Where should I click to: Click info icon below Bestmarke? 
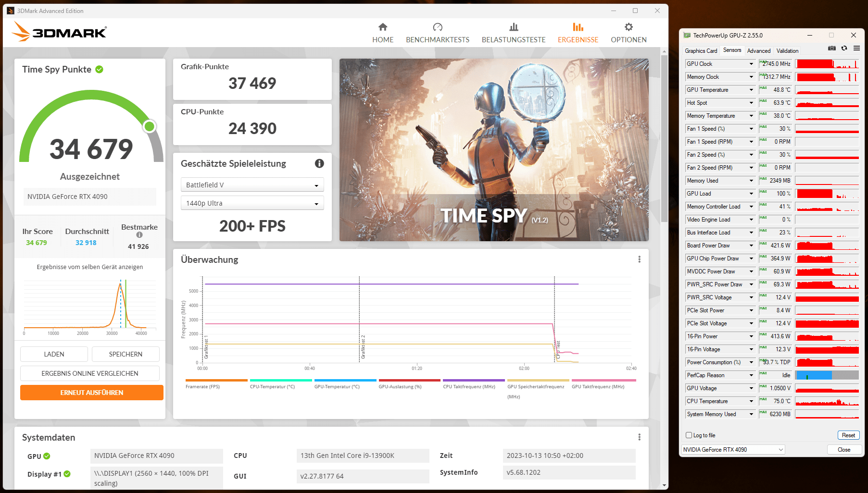click(139, 235)
